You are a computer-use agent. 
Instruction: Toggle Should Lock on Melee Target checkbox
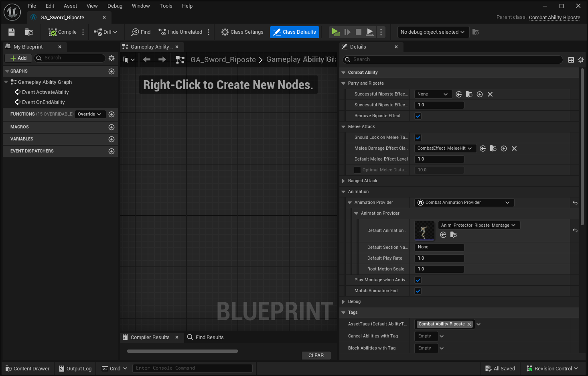[x=418, y=138]
